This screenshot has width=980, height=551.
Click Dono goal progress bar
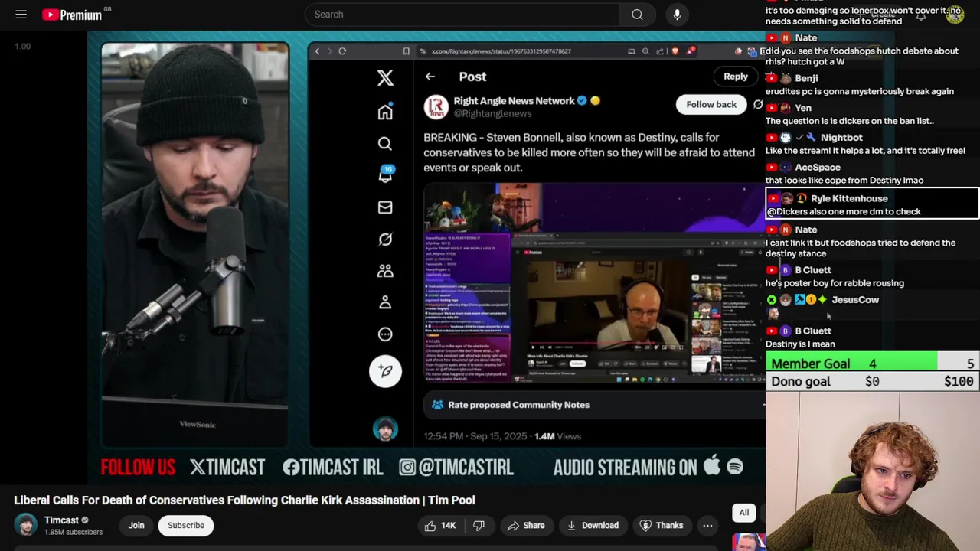pos(873,381)
